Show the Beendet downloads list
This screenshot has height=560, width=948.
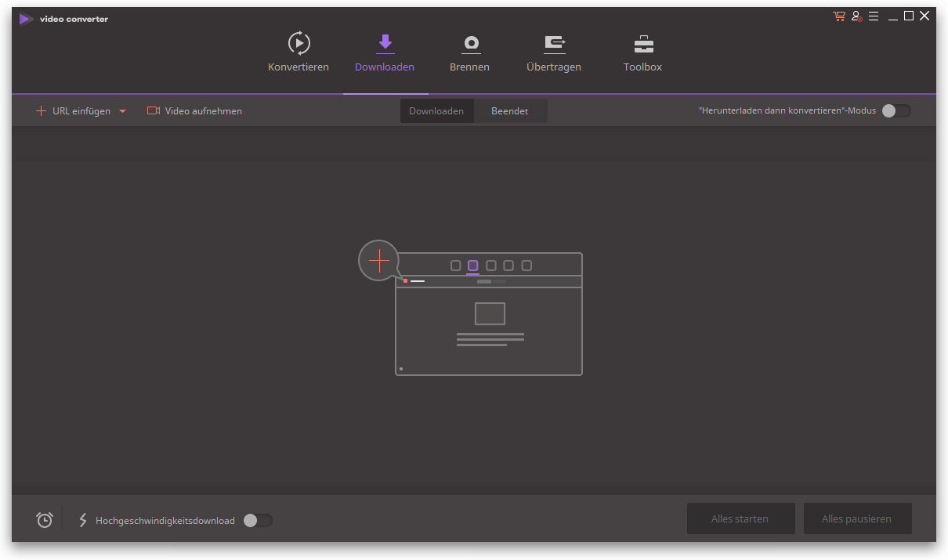point(509,111)
